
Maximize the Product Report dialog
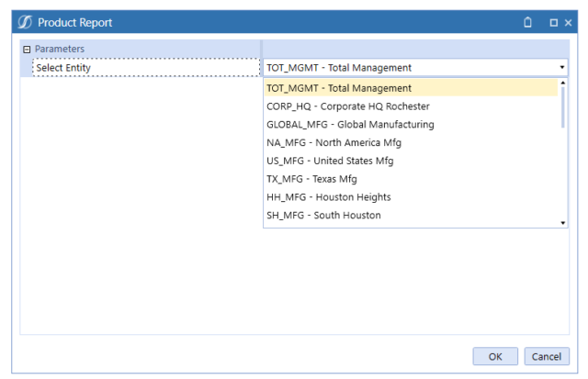tap(553, 22)
